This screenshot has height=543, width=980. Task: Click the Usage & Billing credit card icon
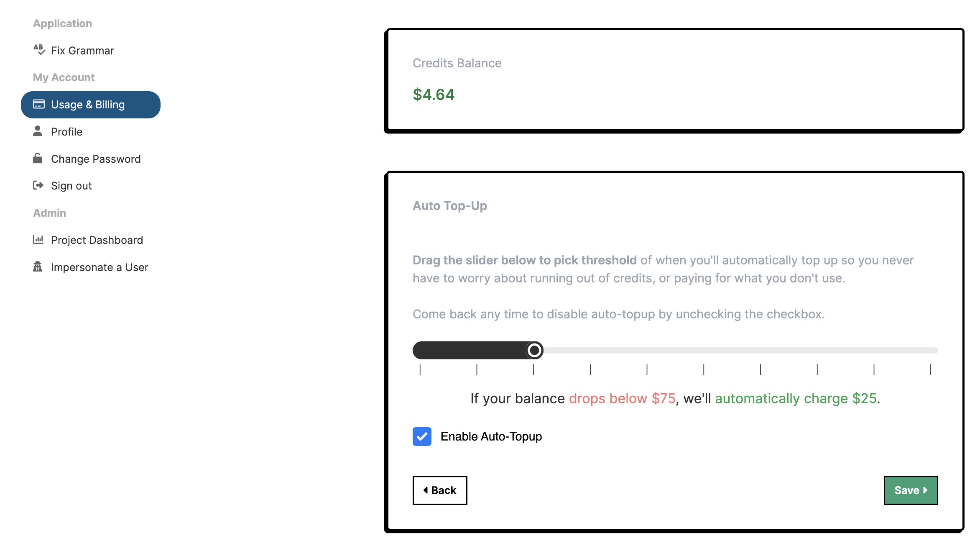point(39,104)
